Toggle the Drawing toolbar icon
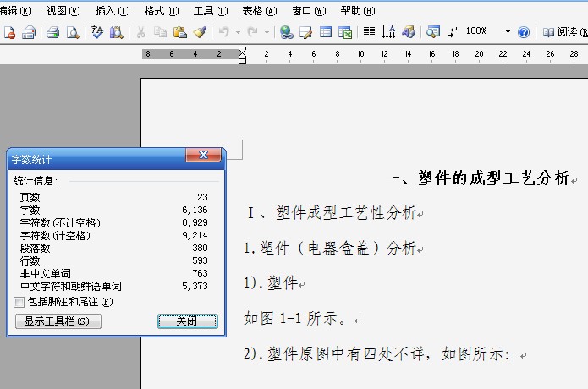 (409, 32)
